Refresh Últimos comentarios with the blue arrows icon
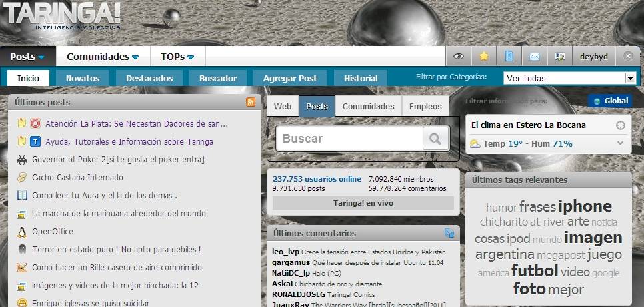This screenshot has height=307, width=644. 449,233
